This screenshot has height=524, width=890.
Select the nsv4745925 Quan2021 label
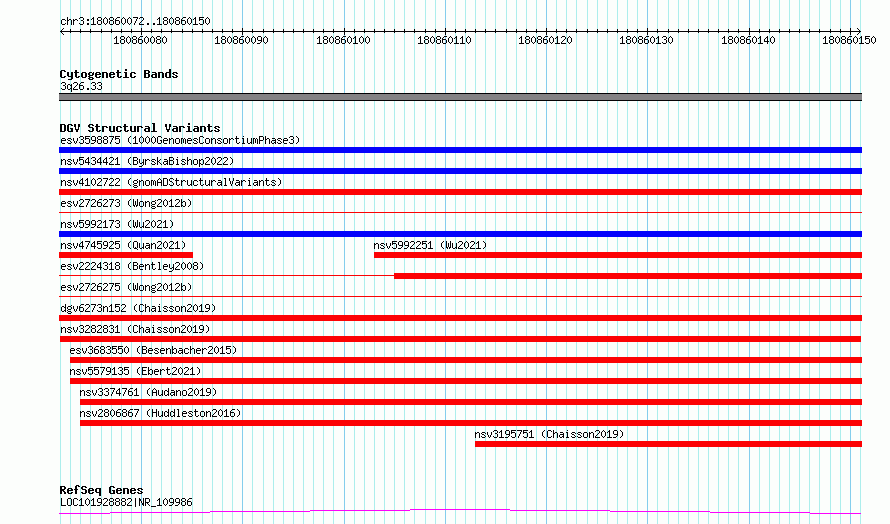point(123,245)
